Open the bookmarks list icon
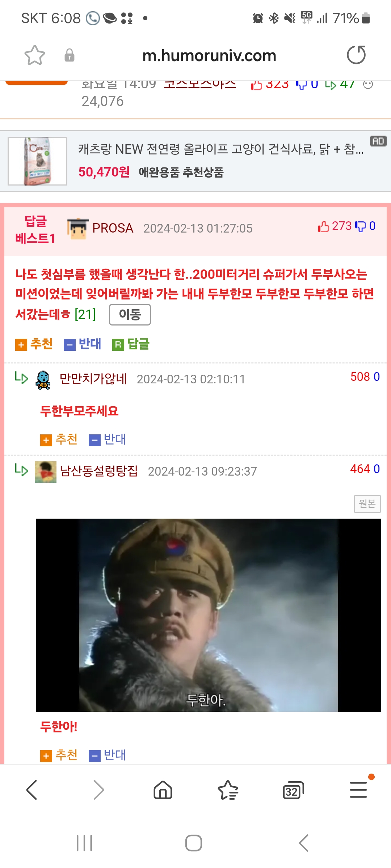Viewport: 391px width, 868px height. point(228,790)
